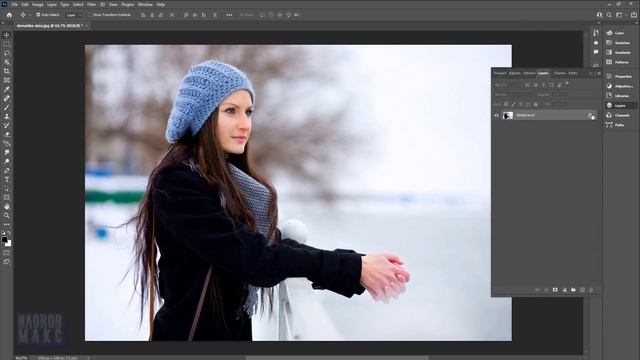Viewport: 640px width, 360px height.
Task: Switch to Channels tab in Layers panel
Action: (x=559, y=73)
